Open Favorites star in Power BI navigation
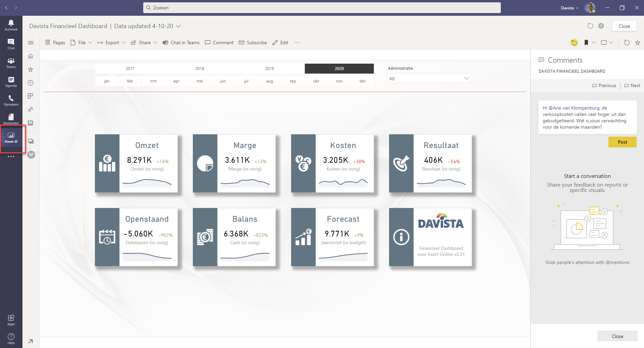Screen dimensions: 644x348 31,70
